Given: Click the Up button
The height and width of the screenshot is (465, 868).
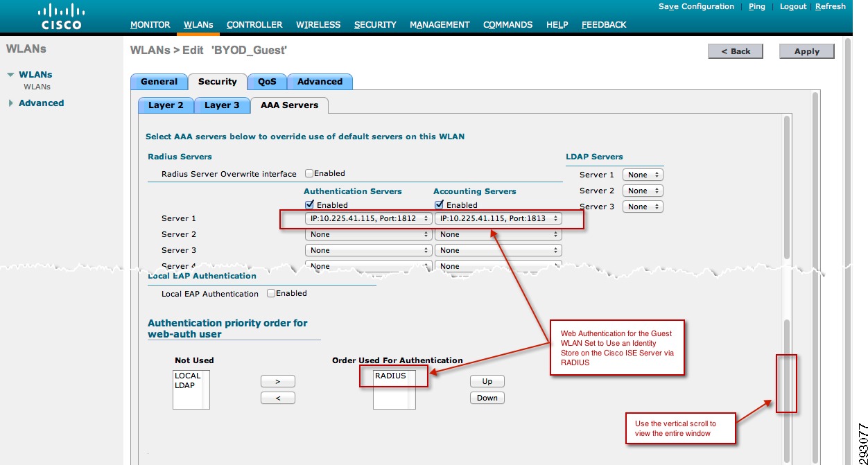Looking at the screenshot, I should [487, 381].
